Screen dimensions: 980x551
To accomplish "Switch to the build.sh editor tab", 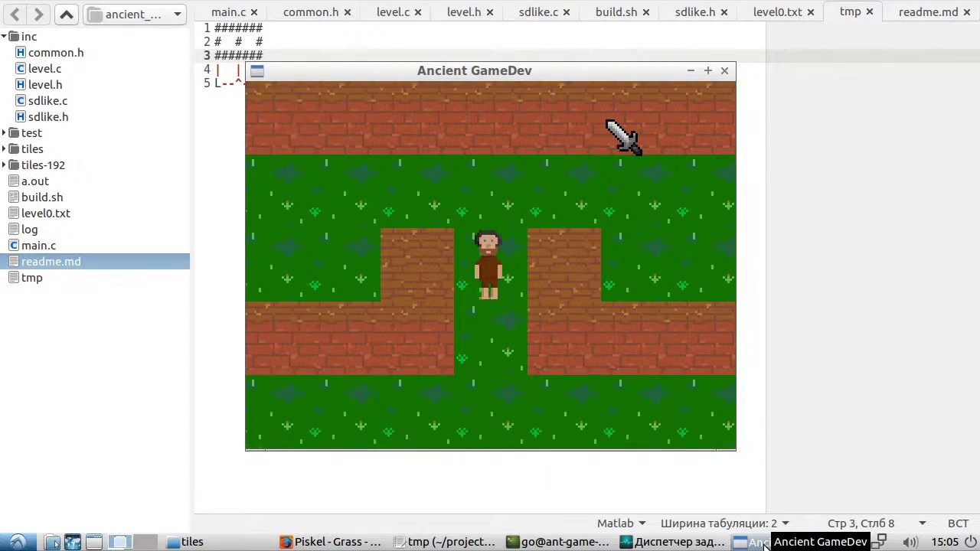I will click(616, 11).
